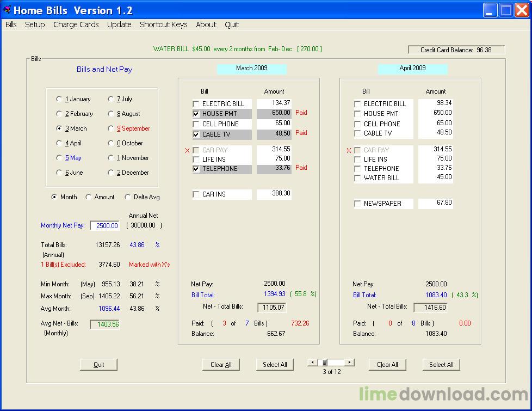The height and width of the screenshot is (411, 532).
Task: Open the Shortcut Keys menu
Action: 163,24
